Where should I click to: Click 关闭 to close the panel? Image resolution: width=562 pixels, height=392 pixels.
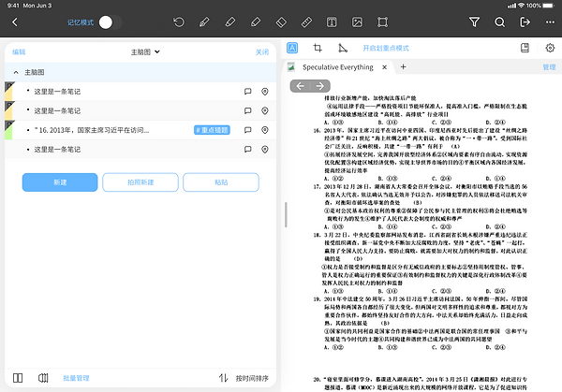pos(262,52)
